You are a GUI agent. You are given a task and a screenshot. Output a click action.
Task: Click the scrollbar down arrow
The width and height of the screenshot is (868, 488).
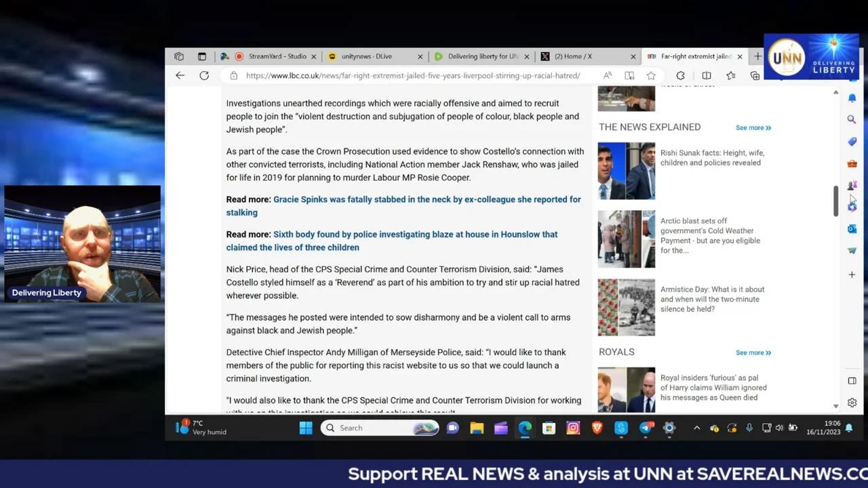coord(835,406)
